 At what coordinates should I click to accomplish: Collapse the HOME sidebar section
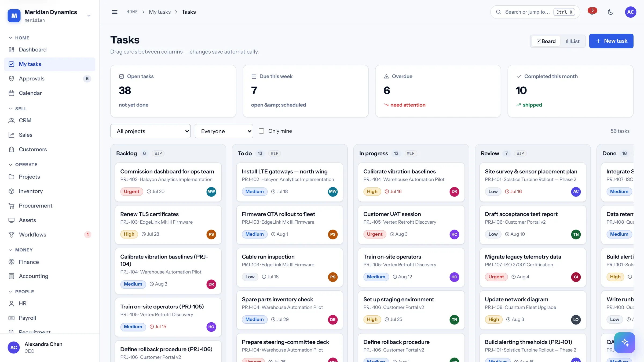click(19, 38)
